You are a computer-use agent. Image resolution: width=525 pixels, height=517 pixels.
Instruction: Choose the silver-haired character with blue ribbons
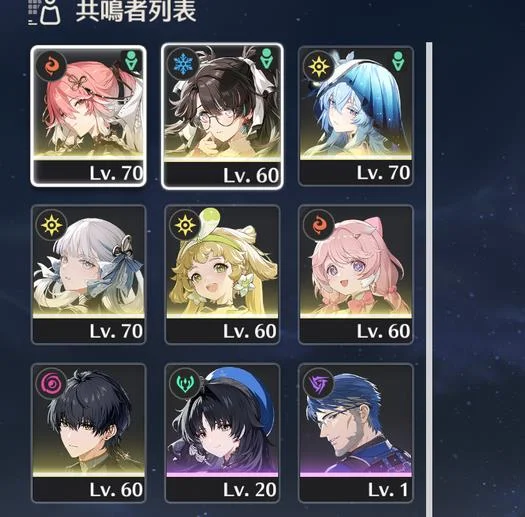pos(88,274)
